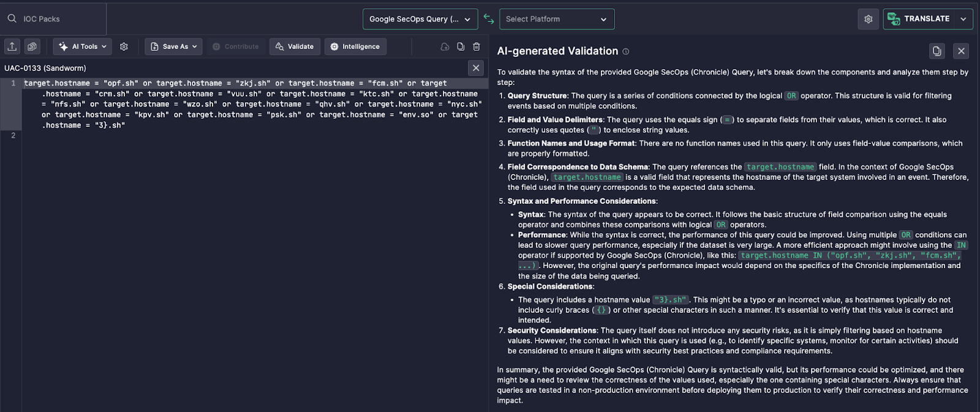Screen dimensions: 980x412
Task: Click the Validate button
Action: coord(295,47)
